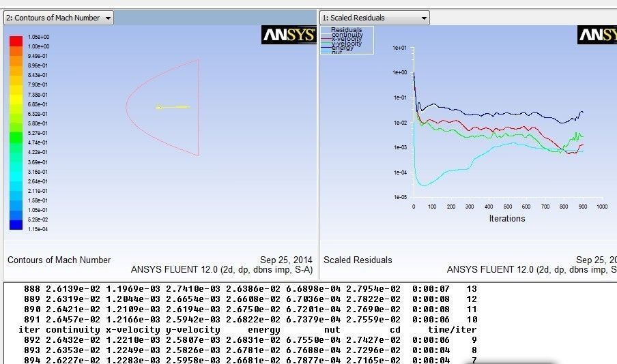617x364 pixels.
Task: Click the pink far-field boundary outline
Action: coord(162,107)
